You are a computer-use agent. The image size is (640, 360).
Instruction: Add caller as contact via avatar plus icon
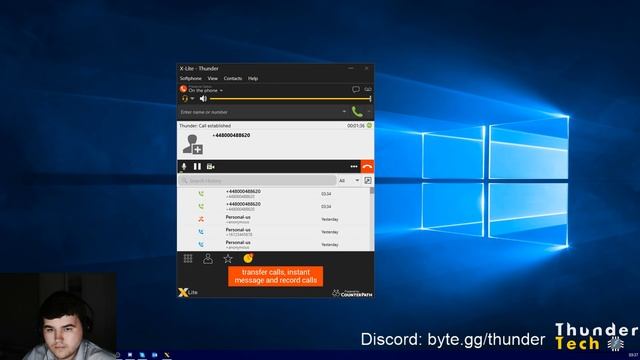193,144
